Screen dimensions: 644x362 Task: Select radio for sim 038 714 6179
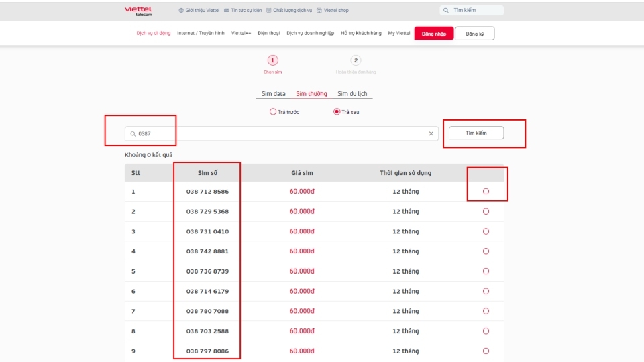[486, 291]
